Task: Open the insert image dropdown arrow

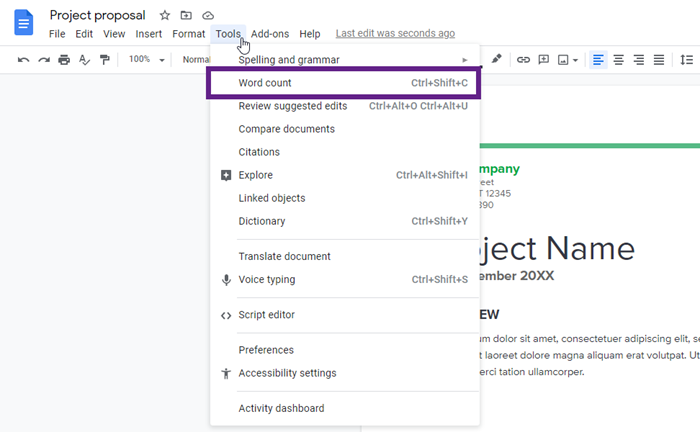Action: tap(575, 60)
